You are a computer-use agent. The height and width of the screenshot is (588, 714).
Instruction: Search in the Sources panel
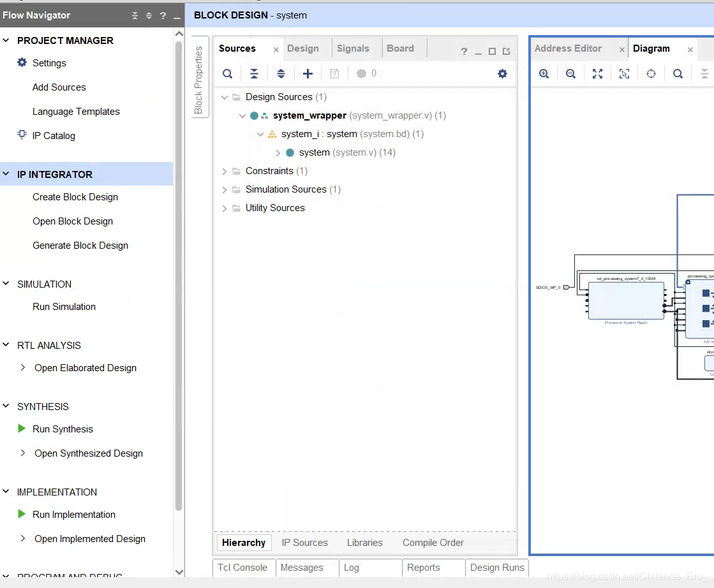(227, 74)
